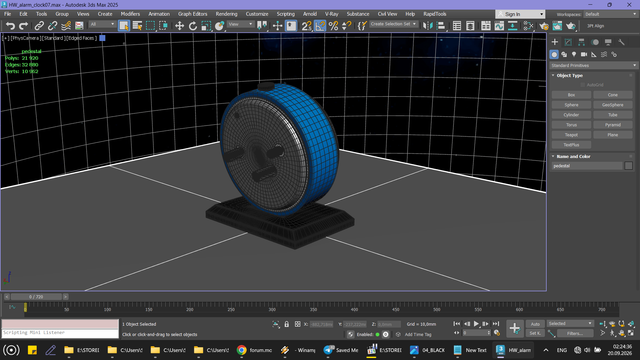Click the Select and Place tool
The width and height of the screenshot is (640, 360).
point(220,26)
